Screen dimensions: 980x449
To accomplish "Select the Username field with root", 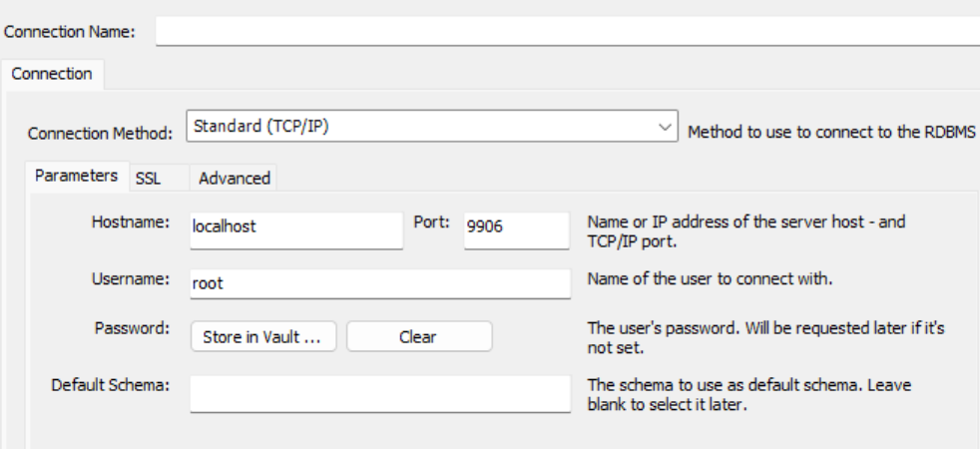I will (x=380, y=283).
